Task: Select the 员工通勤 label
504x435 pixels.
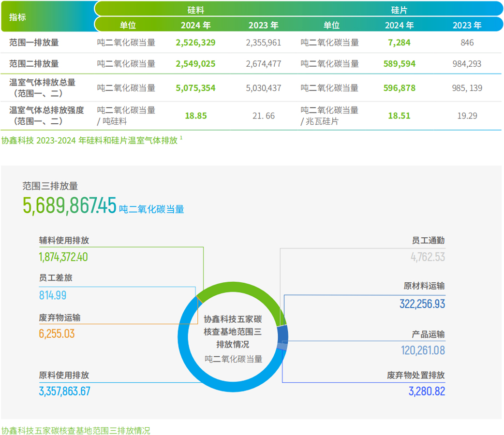Action: 428,240
